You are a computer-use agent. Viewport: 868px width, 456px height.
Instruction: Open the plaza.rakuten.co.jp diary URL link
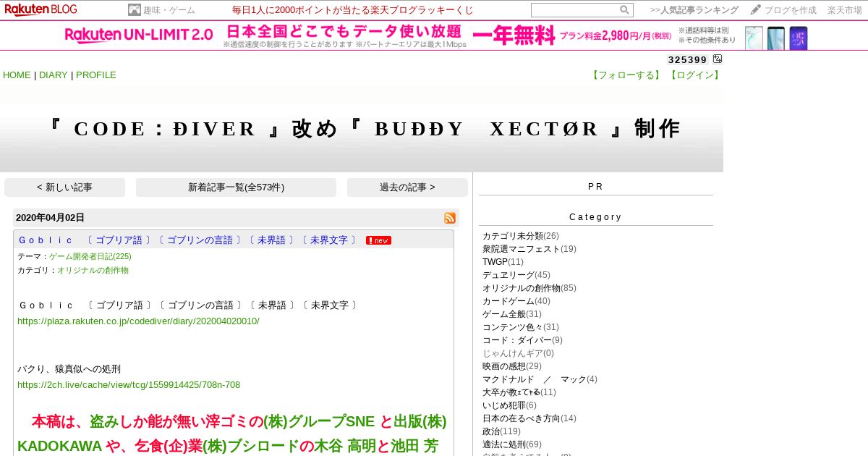138,321
